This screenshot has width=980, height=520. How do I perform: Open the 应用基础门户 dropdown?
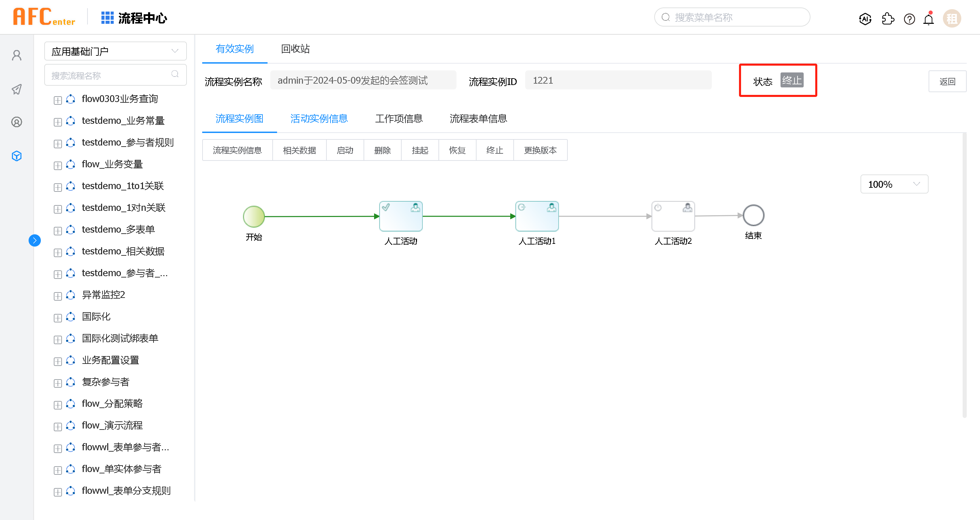[115, 51]
